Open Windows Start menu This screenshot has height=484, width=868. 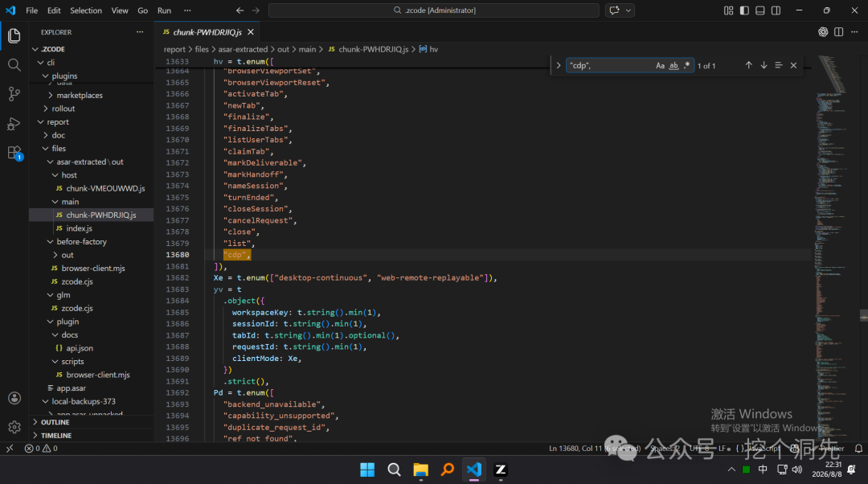pyautogui.click(x=367, y=470)
